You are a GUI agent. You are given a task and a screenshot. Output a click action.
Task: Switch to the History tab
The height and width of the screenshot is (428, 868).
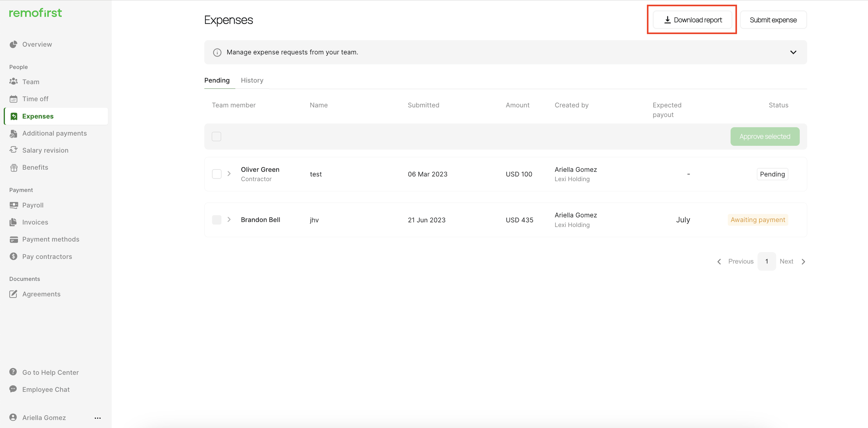click(252, 80)
